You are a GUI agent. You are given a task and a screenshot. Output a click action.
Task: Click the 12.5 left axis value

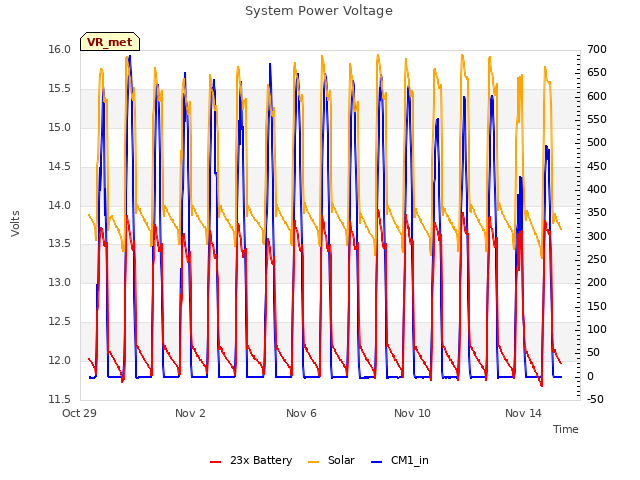60,321
